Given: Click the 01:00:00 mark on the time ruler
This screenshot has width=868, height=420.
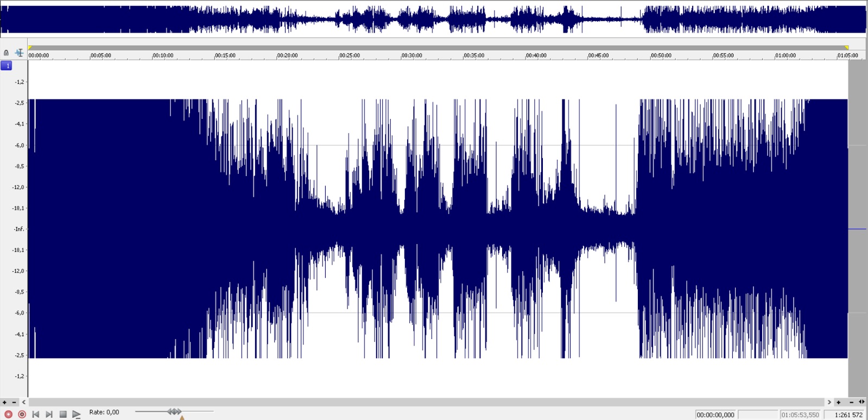Looking at the screenshot, I should coord(785,55).
